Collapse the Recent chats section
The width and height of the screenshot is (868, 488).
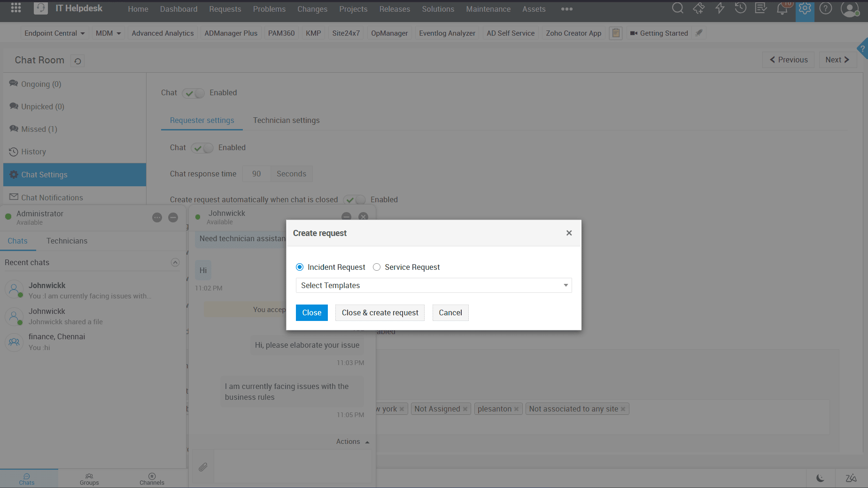[175, 262]
